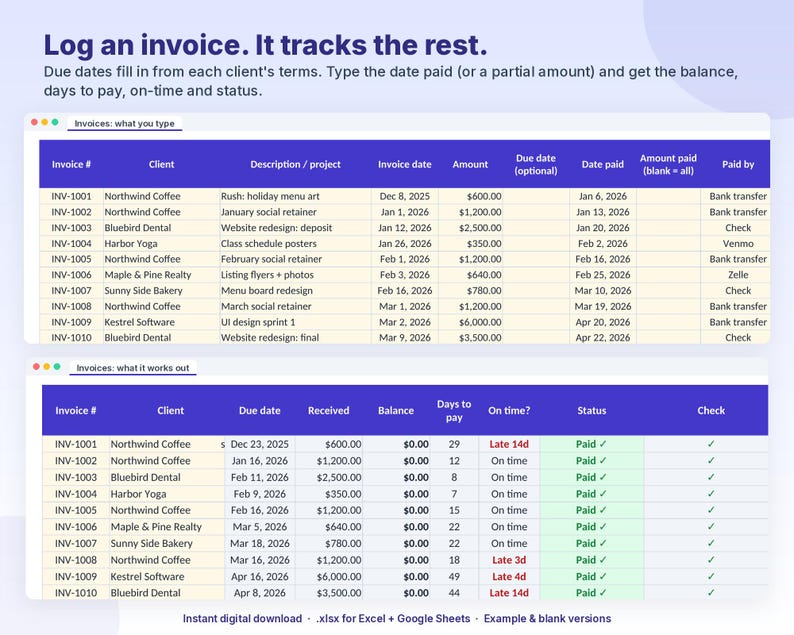The width and height of the screenshot is (794, 635).
Task: Select the 'Listing flyers + photos' cell
Action: click(295, 274)
